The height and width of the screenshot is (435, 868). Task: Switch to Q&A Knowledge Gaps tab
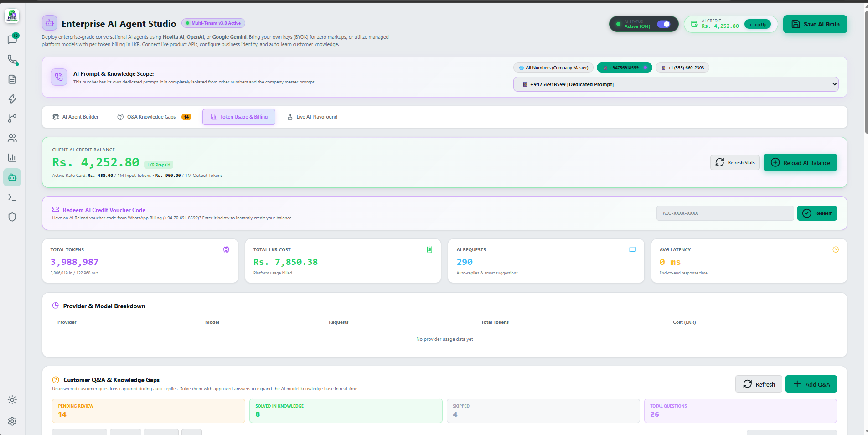pos(154,117)
